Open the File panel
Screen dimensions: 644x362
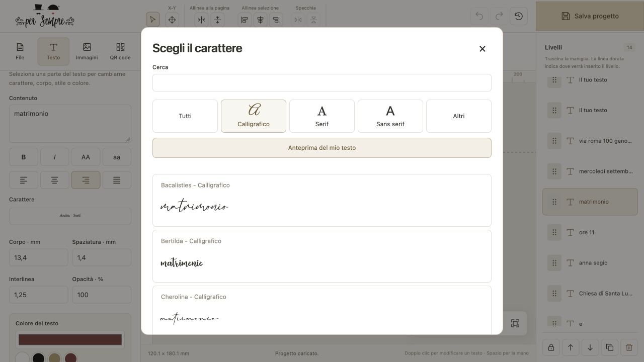coord(20,51)
